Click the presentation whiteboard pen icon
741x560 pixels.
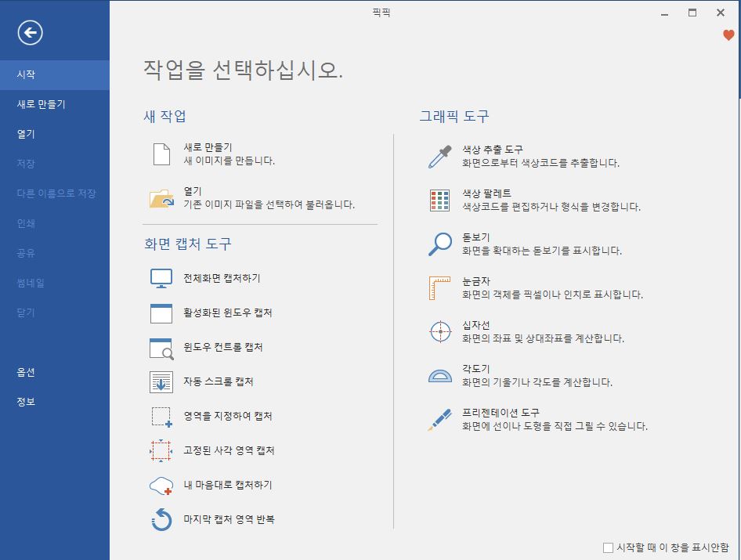pyautogui.click(x=440, y=420)
